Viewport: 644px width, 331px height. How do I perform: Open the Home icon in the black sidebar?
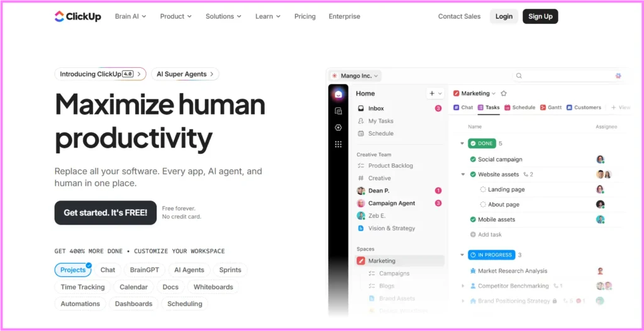tap(338, 94)
